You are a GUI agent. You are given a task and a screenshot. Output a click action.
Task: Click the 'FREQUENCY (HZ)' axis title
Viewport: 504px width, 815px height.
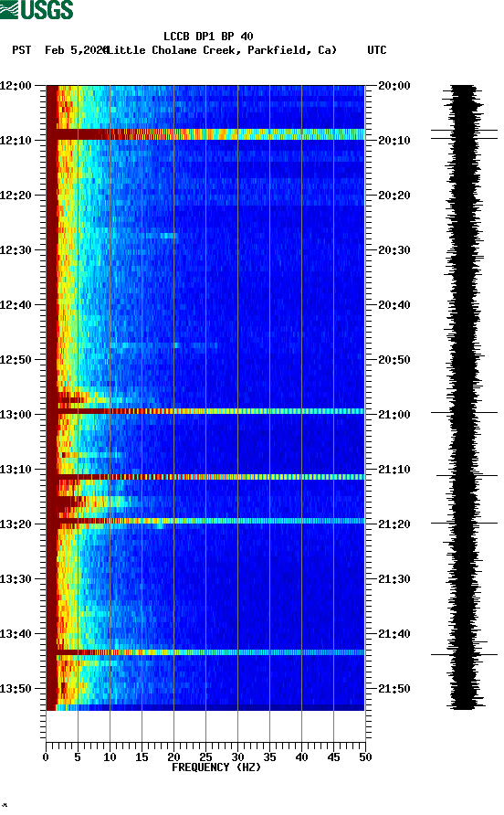[x=216, y=767]
